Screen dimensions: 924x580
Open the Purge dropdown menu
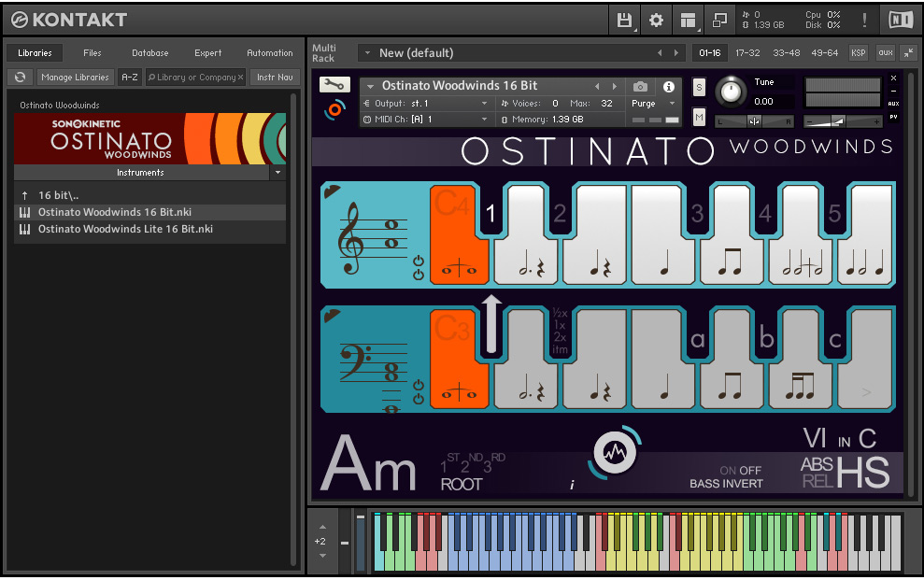(653, 103)
